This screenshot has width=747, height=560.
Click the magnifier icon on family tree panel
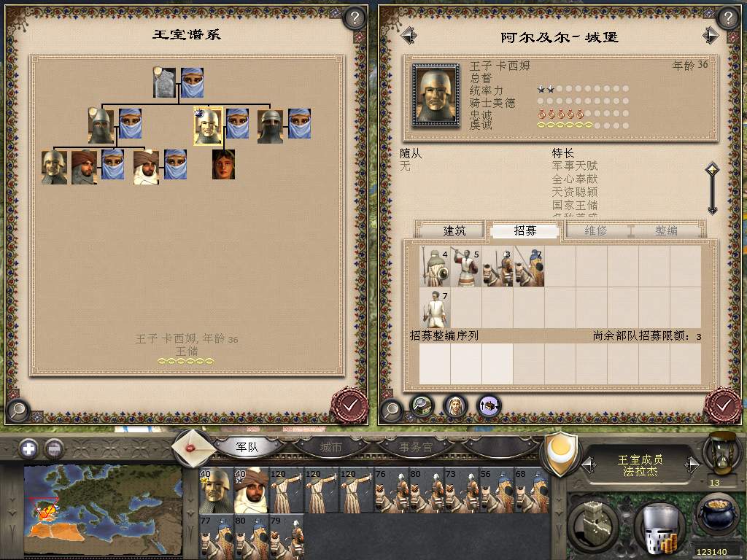click(18, 409)
